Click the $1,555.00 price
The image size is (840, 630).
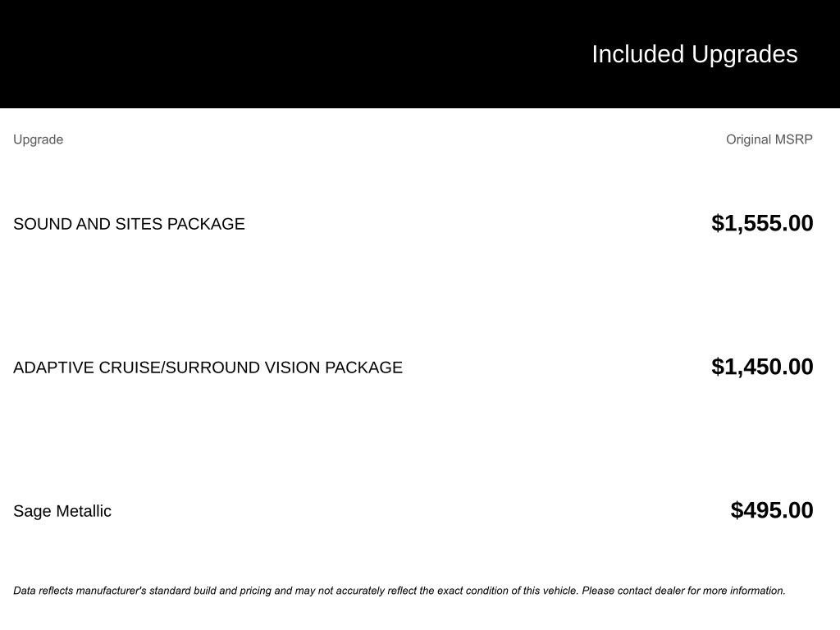[x=762, y=223]
